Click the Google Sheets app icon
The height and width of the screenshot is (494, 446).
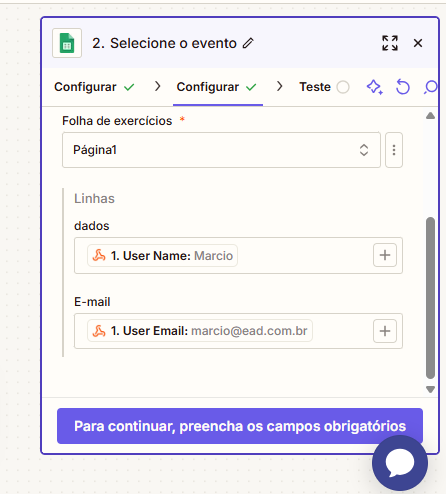click(x=67, y=43)
